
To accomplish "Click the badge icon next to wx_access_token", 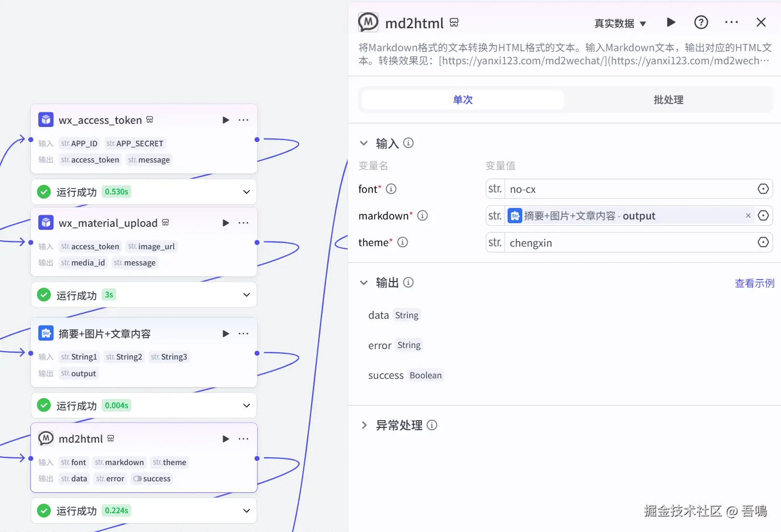I will click(150, 120).
